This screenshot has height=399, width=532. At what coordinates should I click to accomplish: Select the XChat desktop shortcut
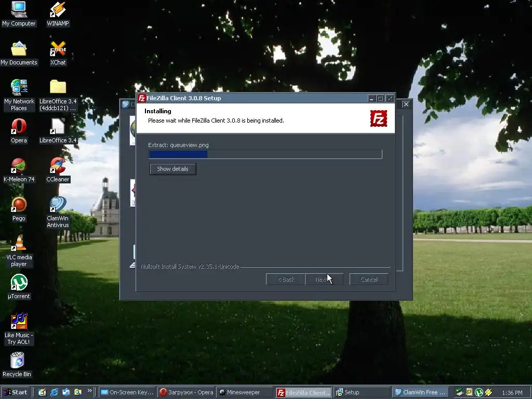click(x=58, y=54)
